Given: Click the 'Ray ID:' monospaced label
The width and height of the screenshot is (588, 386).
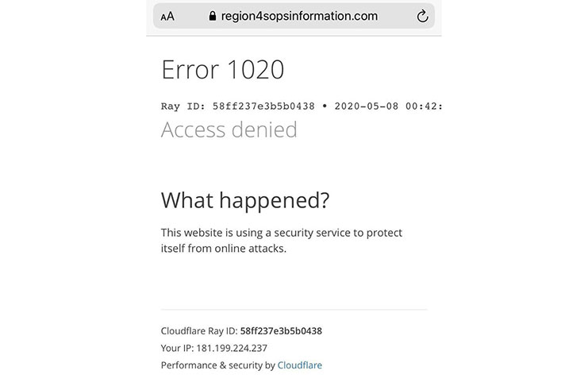Looking at the screenshot, I should click(183, 106).
